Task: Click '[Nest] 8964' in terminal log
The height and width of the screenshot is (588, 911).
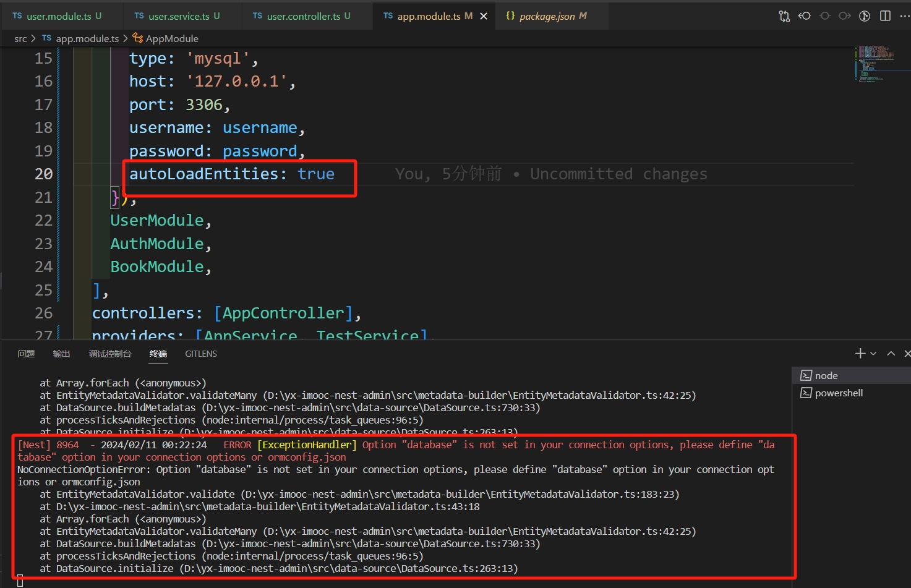Action: [48, 445]
